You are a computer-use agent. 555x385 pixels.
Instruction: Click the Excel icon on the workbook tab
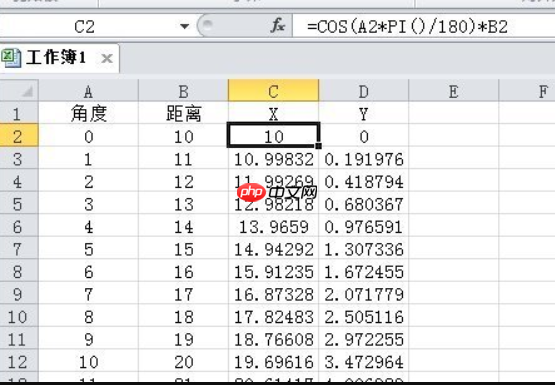tap(11, 58)
